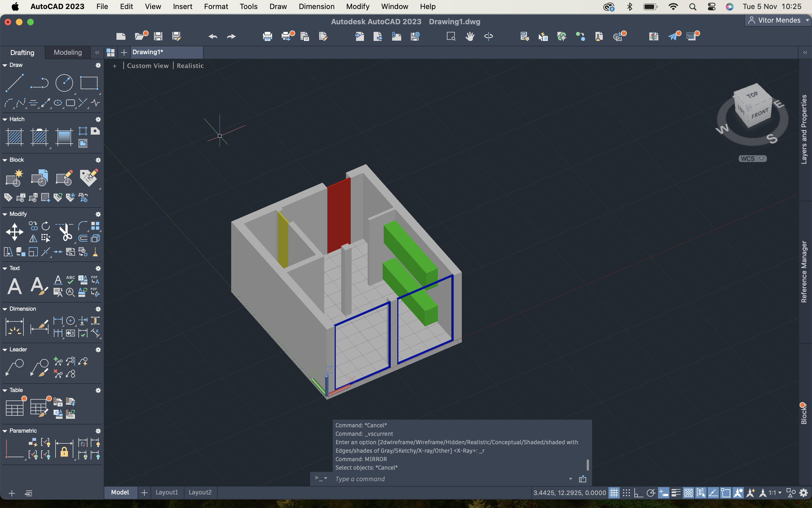Open the Dimension menu in menu bar
The height and width of the screenshot is (508, 812).
pyautogui.click(x=316, y=6)
